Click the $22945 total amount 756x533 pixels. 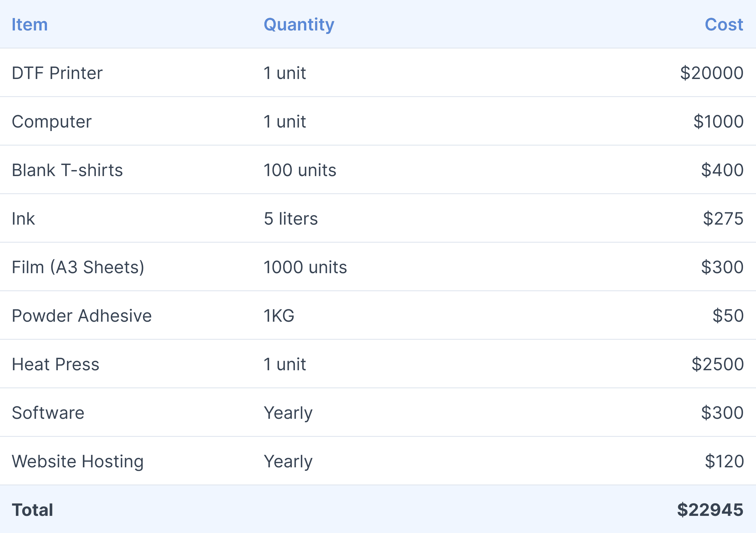pos(710,510)
